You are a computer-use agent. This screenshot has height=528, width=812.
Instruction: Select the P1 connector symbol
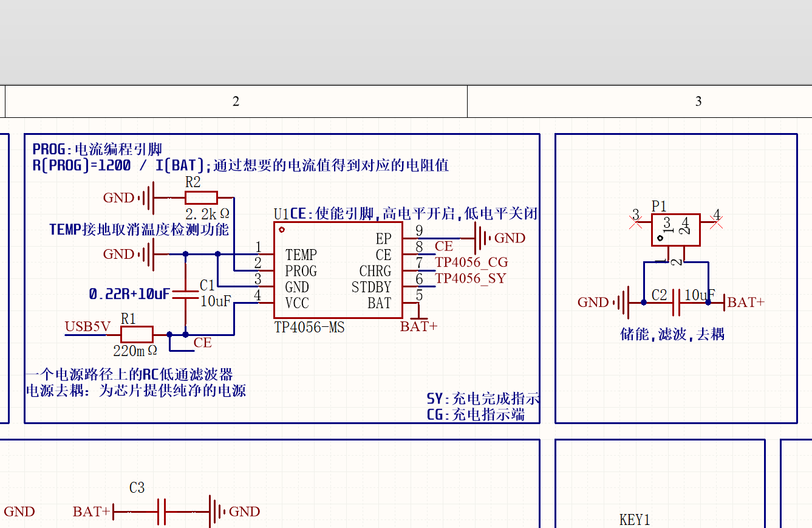675,230
